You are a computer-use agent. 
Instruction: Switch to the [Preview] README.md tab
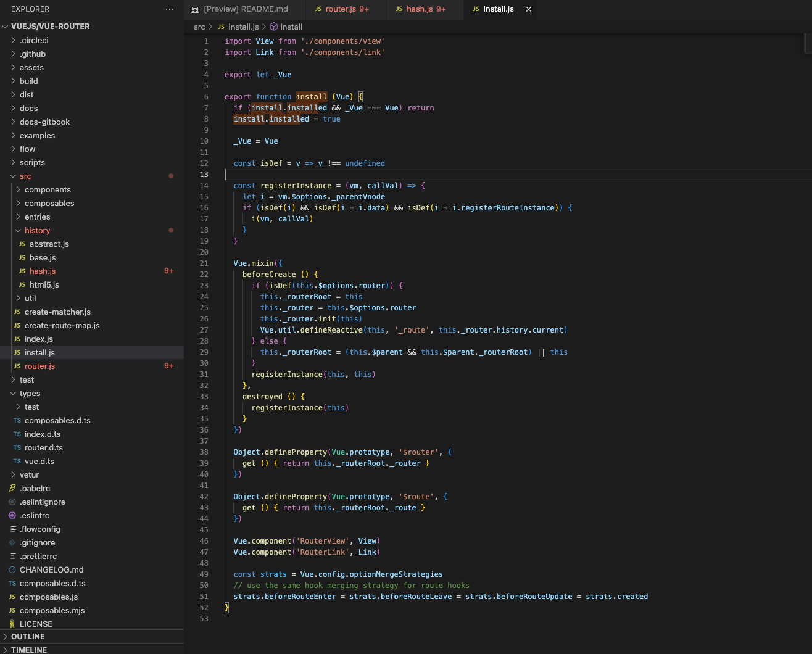click(245, 9)
